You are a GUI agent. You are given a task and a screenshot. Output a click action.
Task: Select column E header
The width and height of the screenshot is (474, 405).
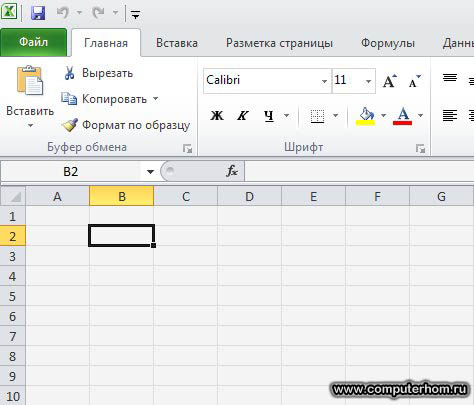(x=313, y=196)
